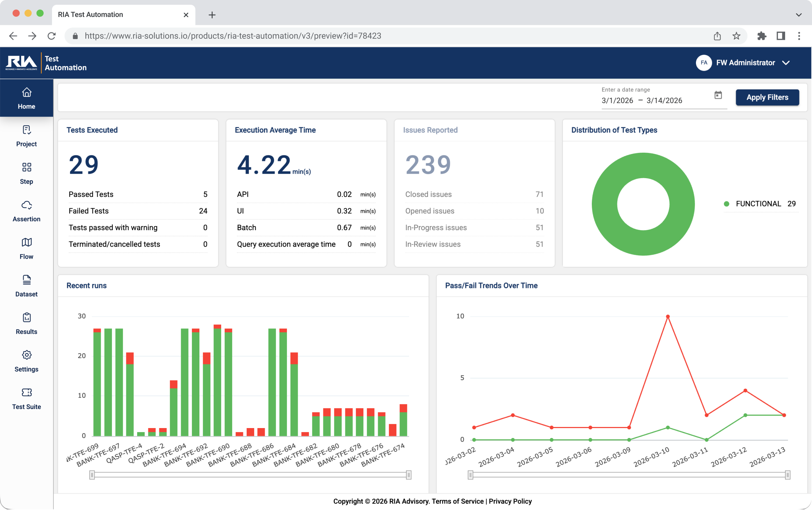Image resolution: width=812 pixels, height=510 pixels.
Task: Grab left handle of Pass/Fail trends slider
Action: [x=470, y=475]
